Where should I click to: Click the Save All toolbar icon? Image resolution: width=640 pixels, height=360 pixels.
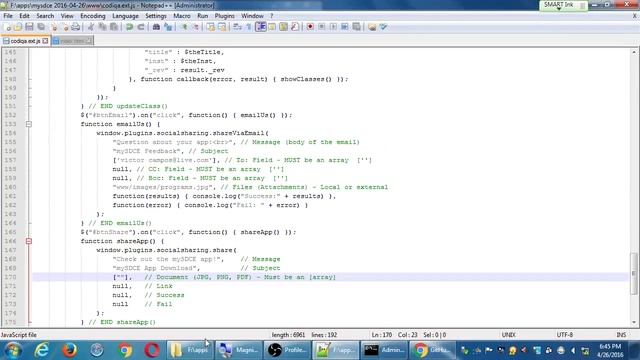pos(41,27)
